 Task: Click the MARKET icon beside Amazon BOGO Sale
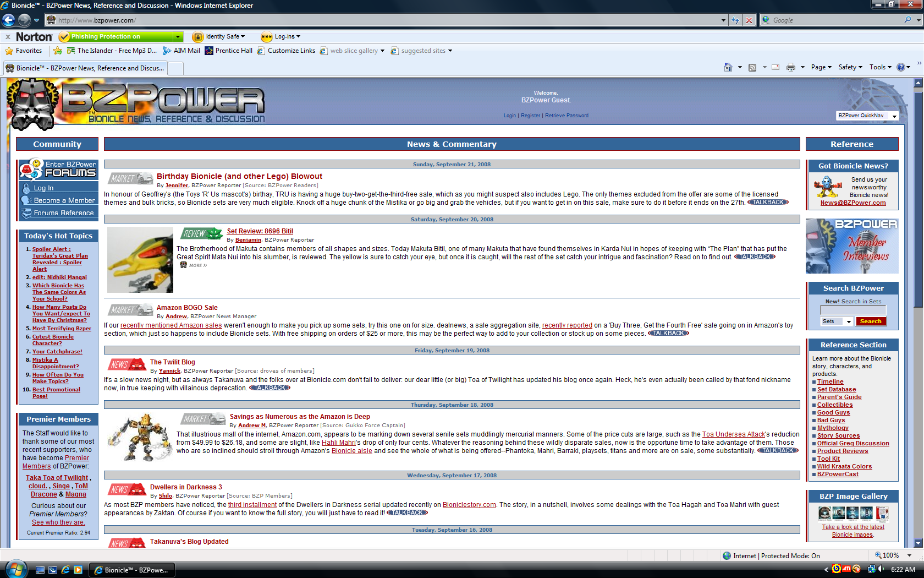(130, 310)
